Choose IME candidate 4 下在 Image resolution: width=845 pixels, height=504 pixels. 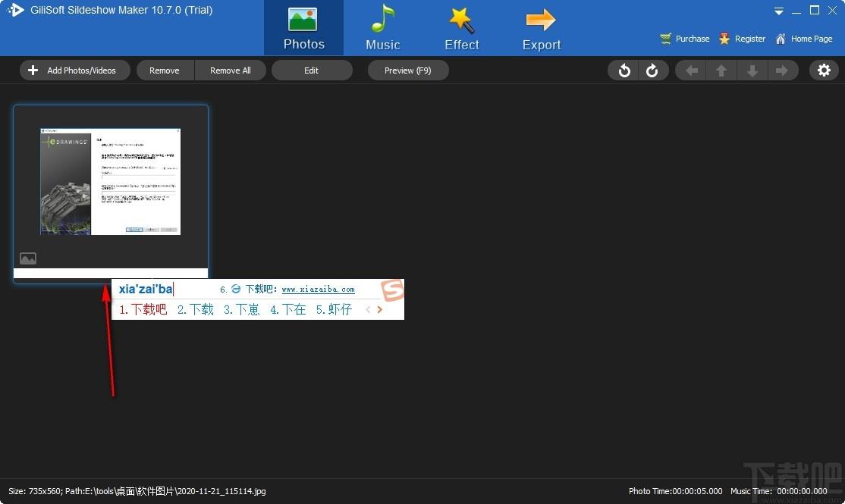click(x=288, y=310)
